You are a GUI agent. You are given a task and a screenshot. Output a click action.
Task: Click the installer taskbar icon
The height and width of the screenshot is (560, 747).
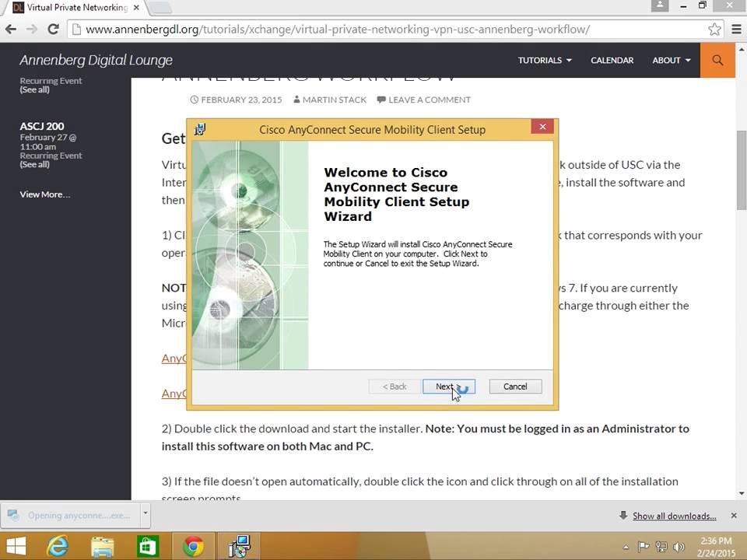tap(238, 546)
